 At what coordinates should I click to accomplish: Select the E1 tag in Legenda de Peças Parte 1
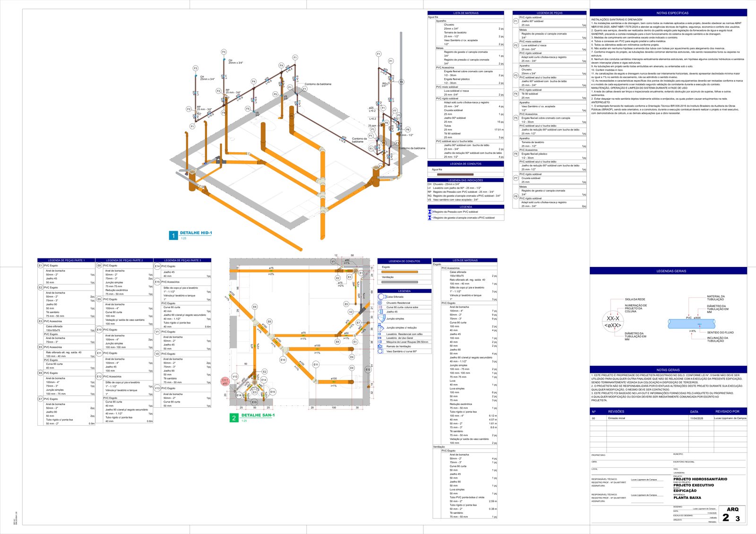click(x=41, y=266)
